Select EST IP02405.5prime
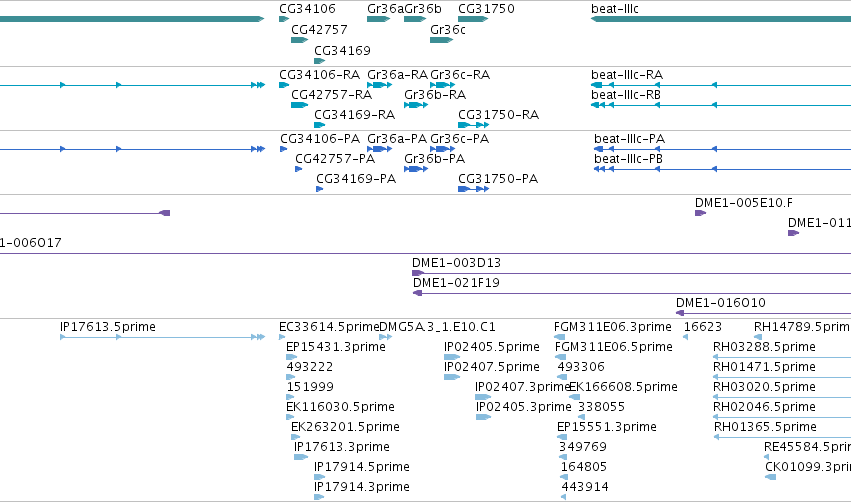This screenshot has height=502, width=851. point(492,346)
